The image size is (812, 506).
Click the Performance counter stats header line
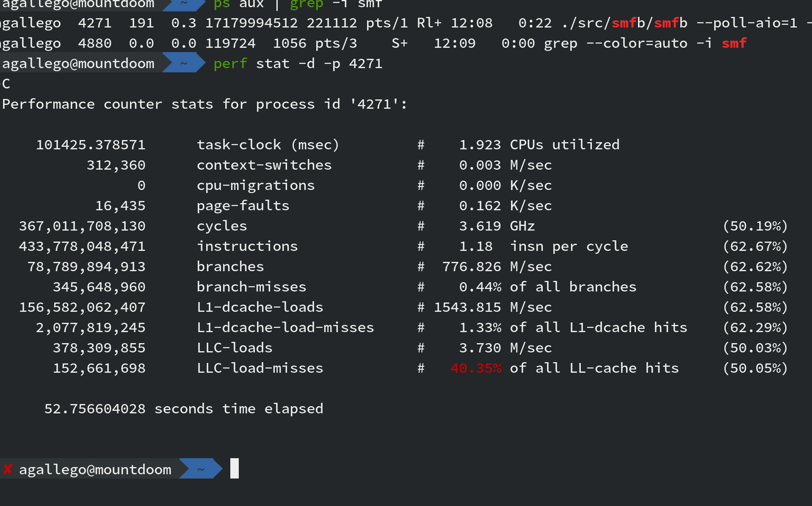coord(204,104)
